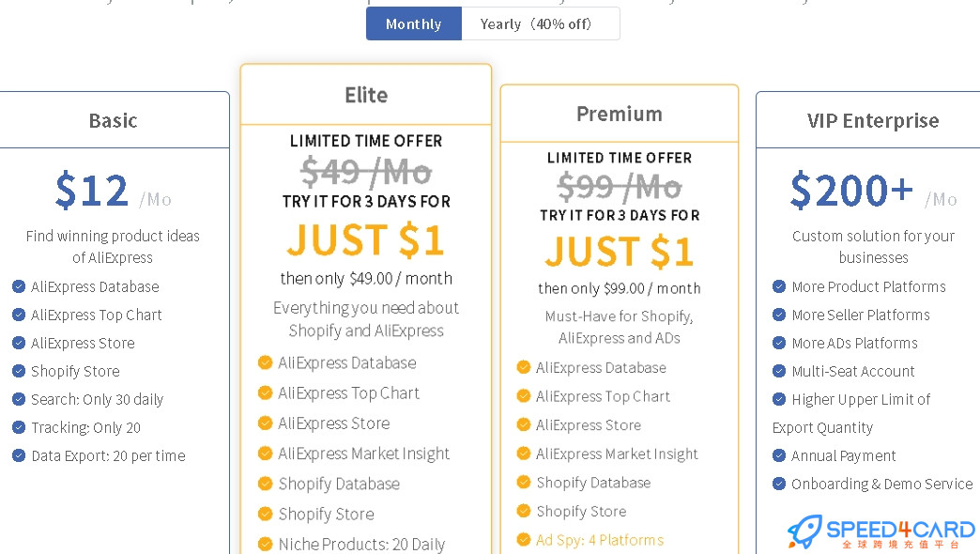Viewport: 980px width, 554px height.
Task: Click the Elite JUST $1 trial offer
Action: coord(366,240)
